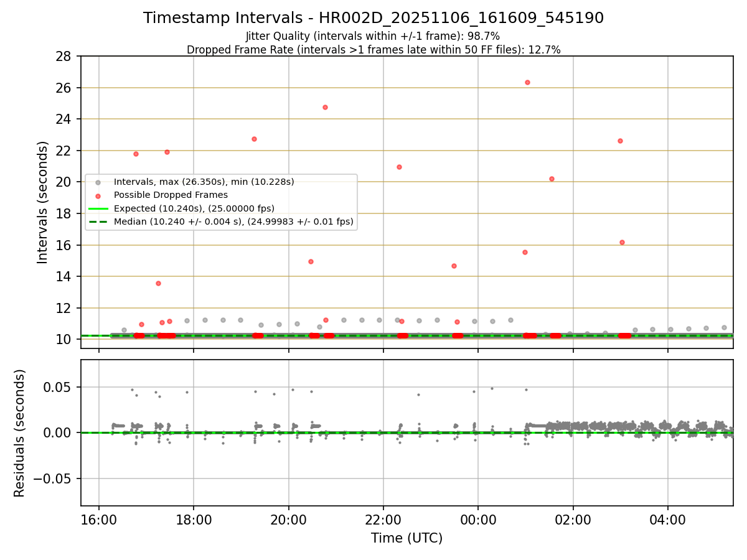Click the red point near 13.6 seconds after 17:00
Viewport: 747px width, 560px height.
point(158,283)
